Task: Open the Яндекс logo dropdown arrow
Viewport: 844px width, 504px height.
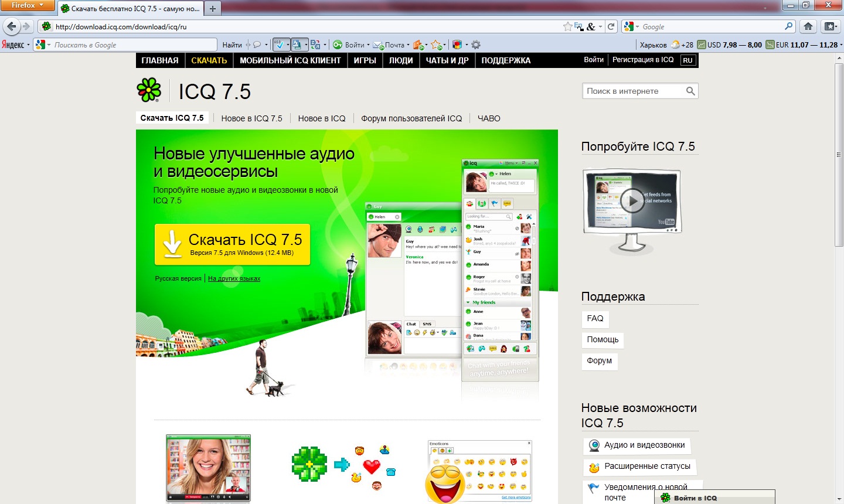Action: pyautogui.click(x=28, y=45)
